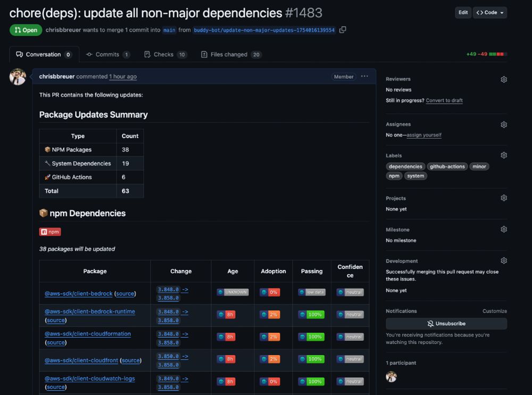Viewport: 532px width, 395px height.
Task: Open @aws-sdk/client-cloudwatch-logs package link
Action: 89,379
